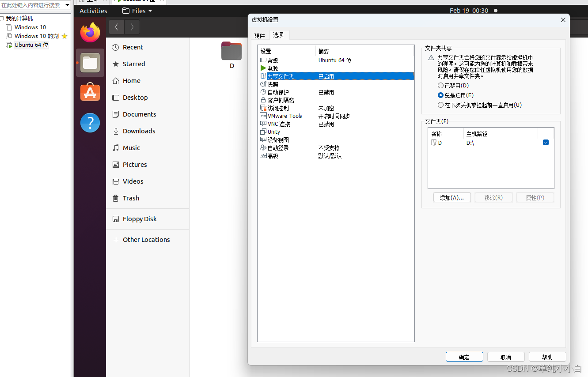This screenshot has width=588, height=377.
Task: Click the 添加(A)... button
Action: click(452, 198)
